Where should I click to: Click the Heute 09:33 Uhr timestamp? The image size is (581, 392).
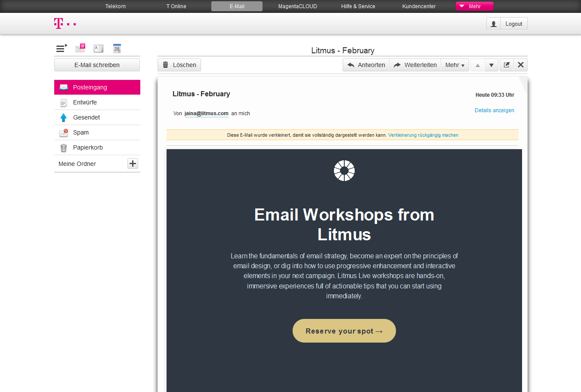[x=495, y=95]
